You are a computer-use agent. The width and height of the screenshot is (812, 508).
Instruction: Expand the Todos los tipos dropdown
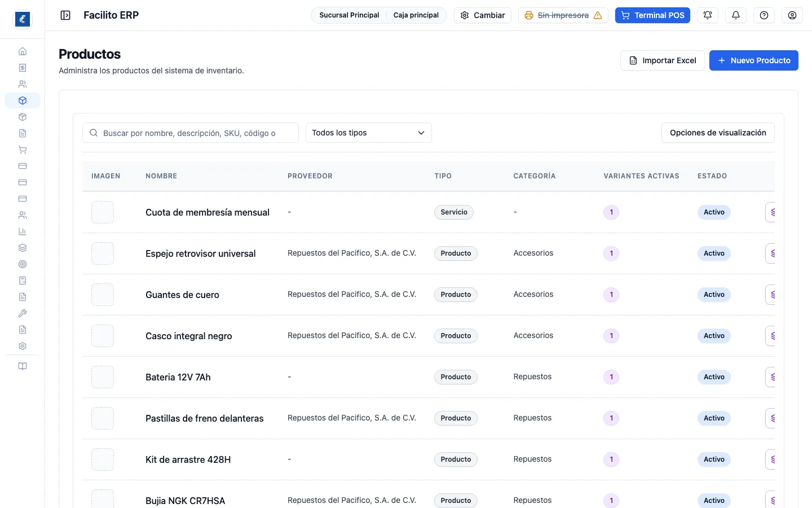pyautogui.click(x=369, y=133)
